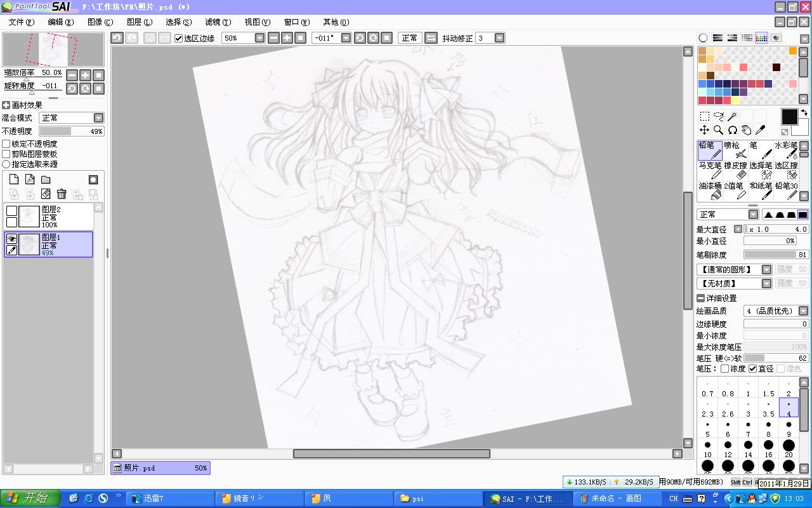Open the 50% zoom dropdown in toolbar
812x508 pixels.
(x=259, y=38)
